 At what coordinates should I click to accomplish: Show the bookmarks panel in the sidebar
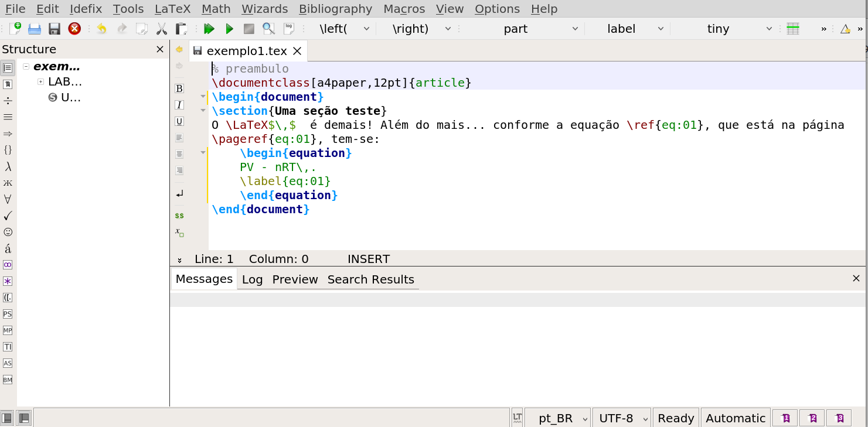click(8, 84)
